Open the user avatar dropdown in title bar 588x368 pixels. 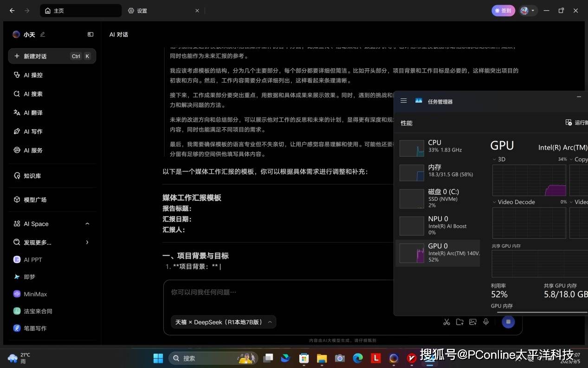(528, 11)
